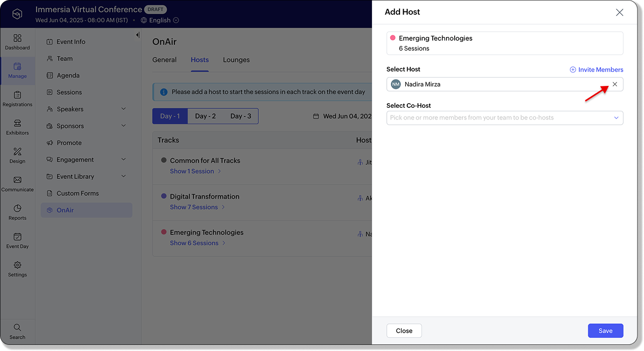Click the app logo at top left
Image resolution: width=644 pixels, height=351 pixels.
17,14
